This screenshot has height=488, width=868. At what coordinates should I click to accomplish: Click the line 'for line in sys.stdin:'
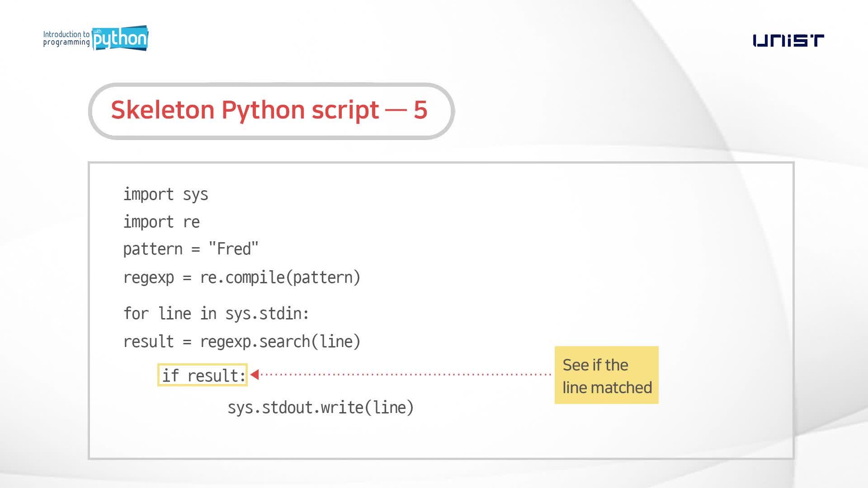[216, 314]
